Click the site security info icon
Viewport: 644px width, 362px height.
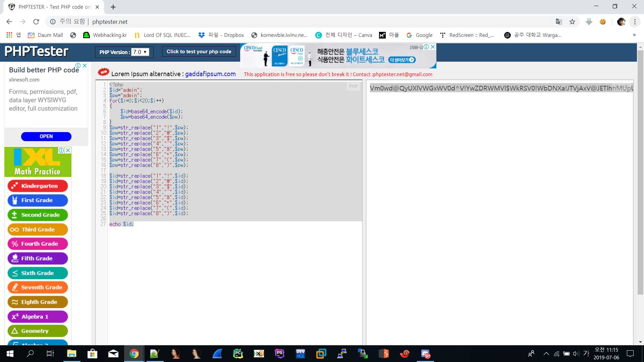[x=53, y=22]
